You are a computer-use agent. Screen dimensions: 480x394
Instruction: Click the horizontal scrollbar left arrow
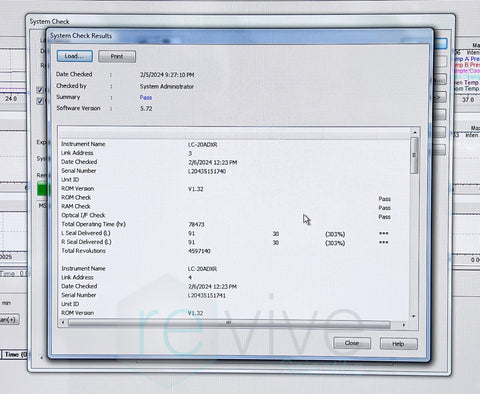pos(63,323)
